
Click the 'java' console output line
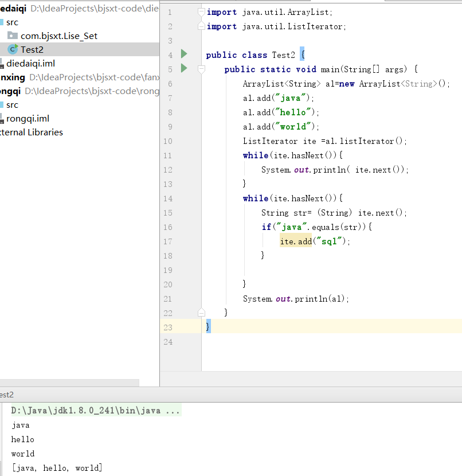pyautogui.click(x=21, y=426)
